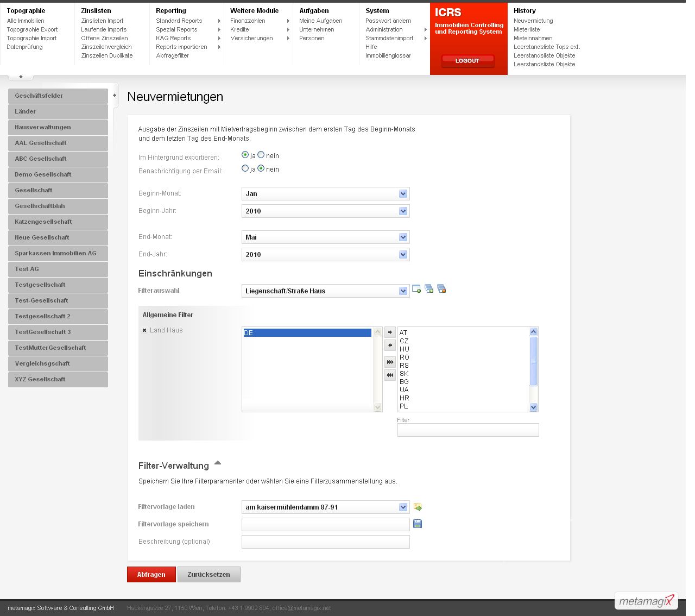Click the save filter template disk icon
Viewport: 695px width, 616px height.
418,524
